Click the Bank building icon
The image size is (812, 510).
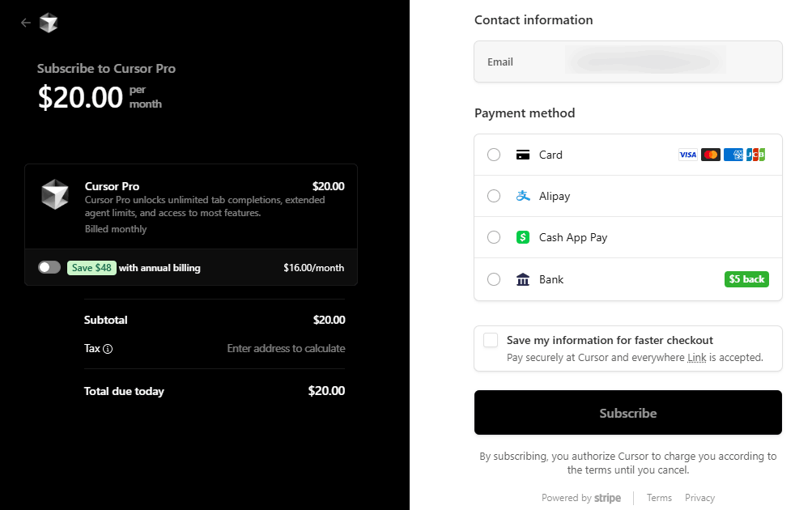tap(523, 279)
